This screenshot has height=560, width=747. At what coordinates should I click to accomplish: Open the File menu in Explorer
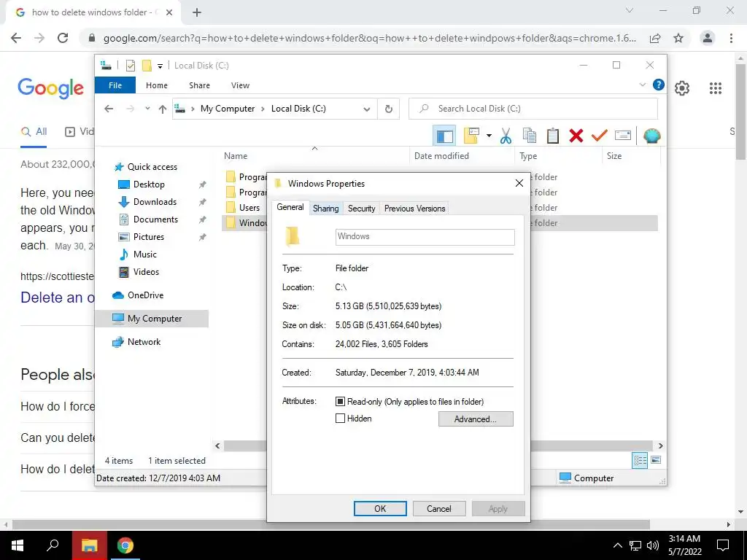point(115,85)
